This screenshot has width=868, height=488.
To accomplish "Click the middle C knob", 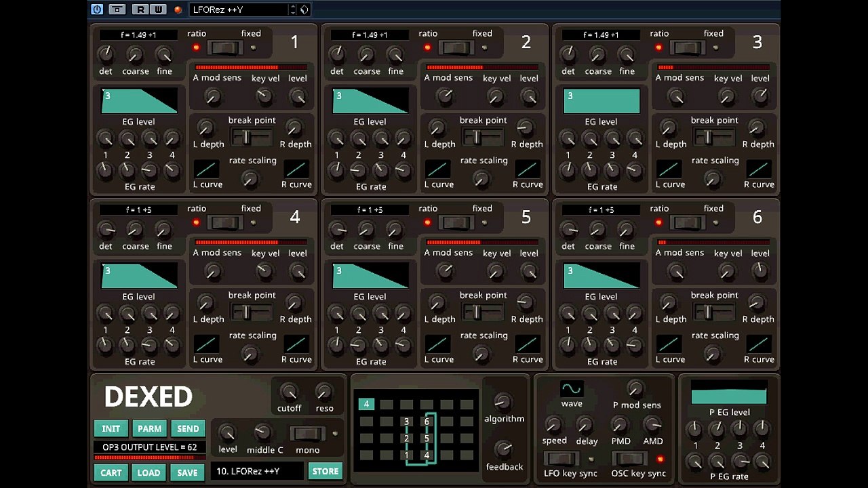I will click(x=262, y=433).
